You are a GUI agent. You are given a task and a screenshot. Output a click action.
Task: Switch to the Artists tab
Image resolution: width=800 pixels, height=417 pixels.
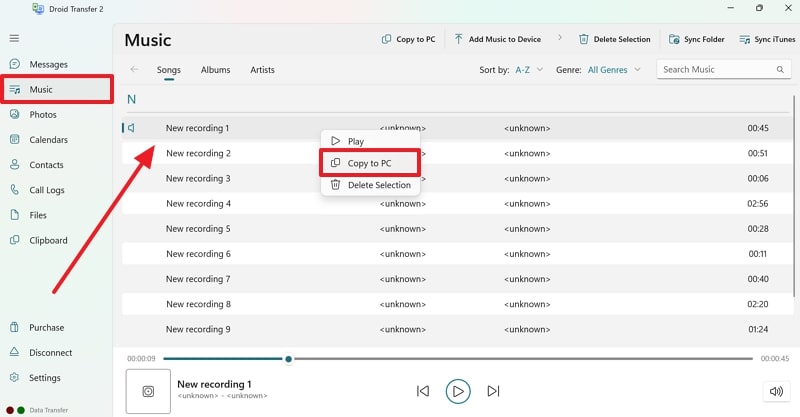pos(262,70)
